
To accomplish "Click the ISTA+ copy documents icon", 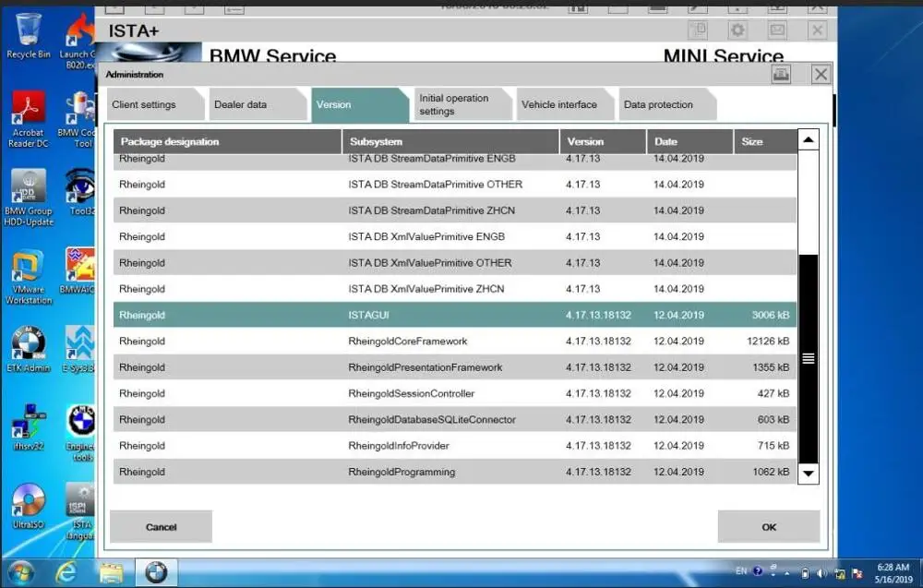I will tap(698, 30).
